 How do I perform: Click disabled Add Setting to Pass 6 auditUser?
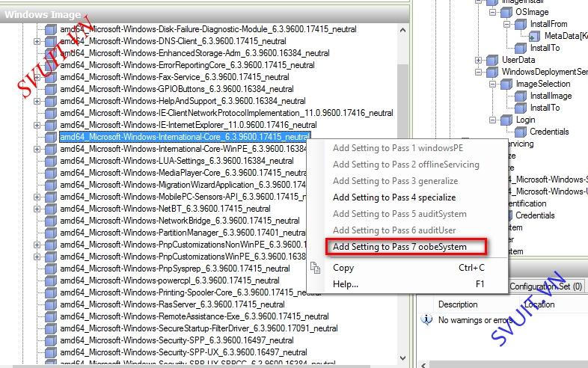tap(394, 230)
